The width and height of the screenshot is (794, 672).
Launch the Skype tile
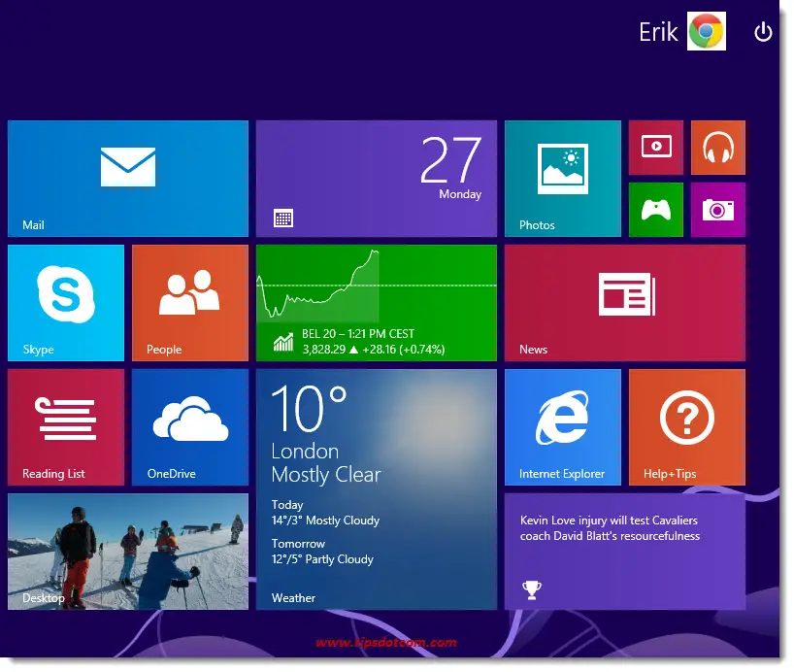[66, 303]
